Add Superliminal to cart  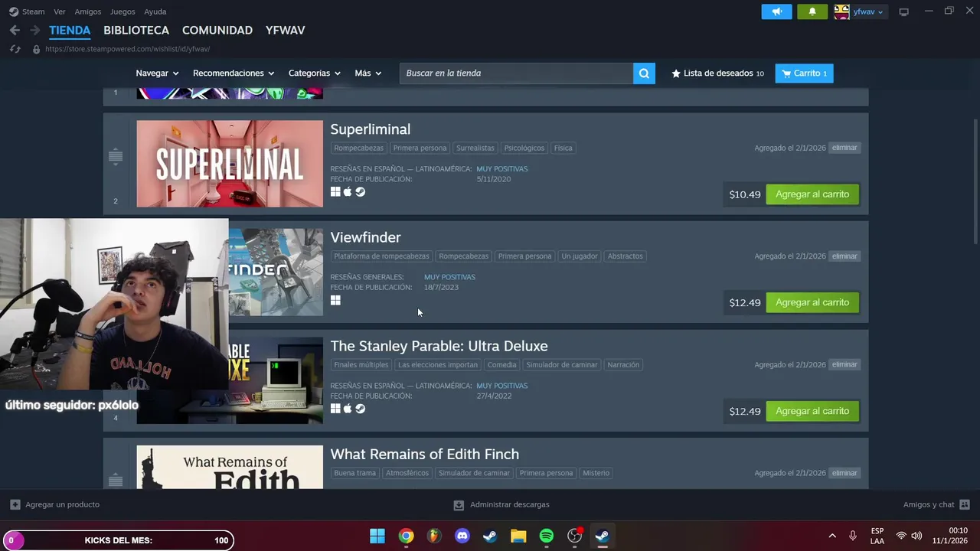812,194
